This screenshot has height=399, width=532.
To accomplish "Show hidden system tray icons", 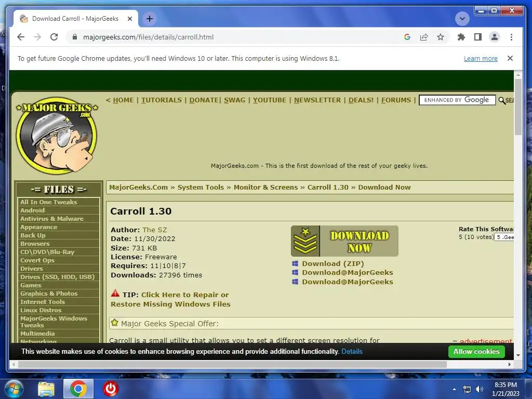I will [454, 389].
